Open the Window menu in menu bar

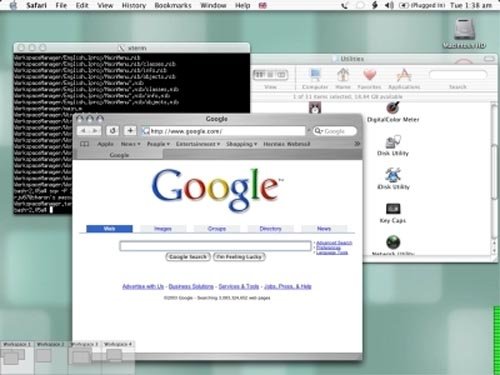click(x=213, y=5)
